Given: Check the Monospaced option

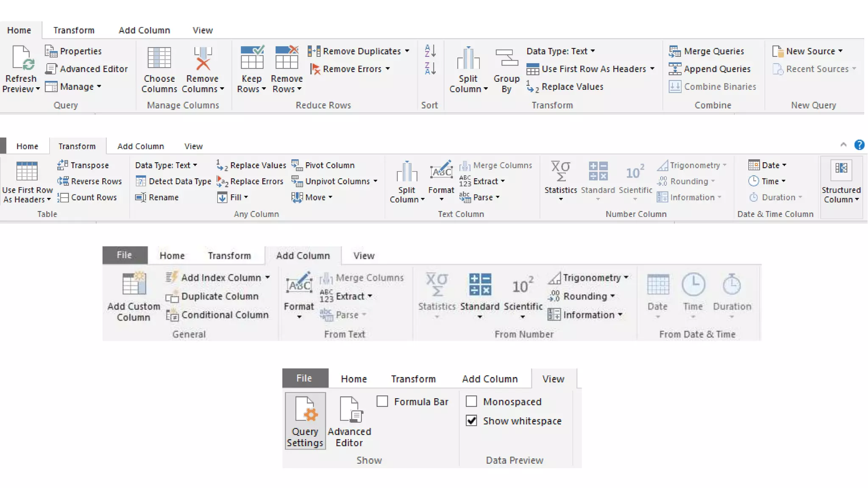Looking at the screenshot, I should coord(471,401).
